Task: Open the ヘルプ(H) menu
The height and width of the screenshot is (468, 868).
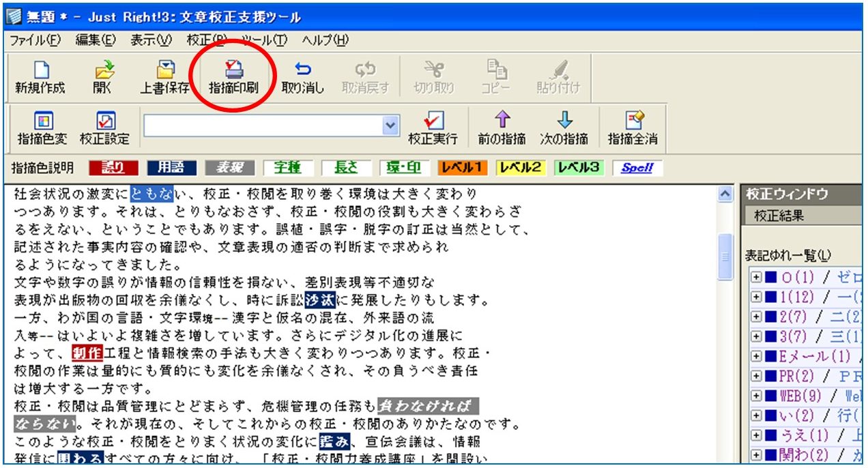Action: (325, 40)
